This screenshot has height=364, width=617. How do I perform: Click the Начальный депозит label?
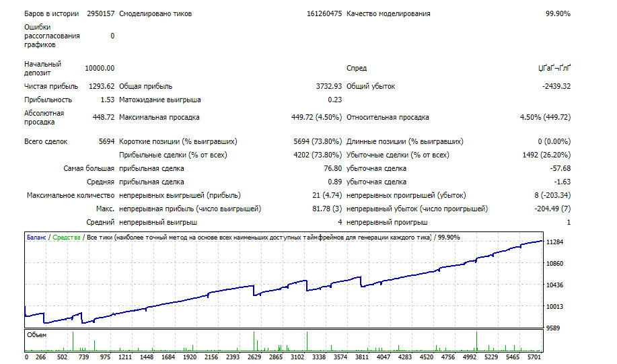coord(43,68)
